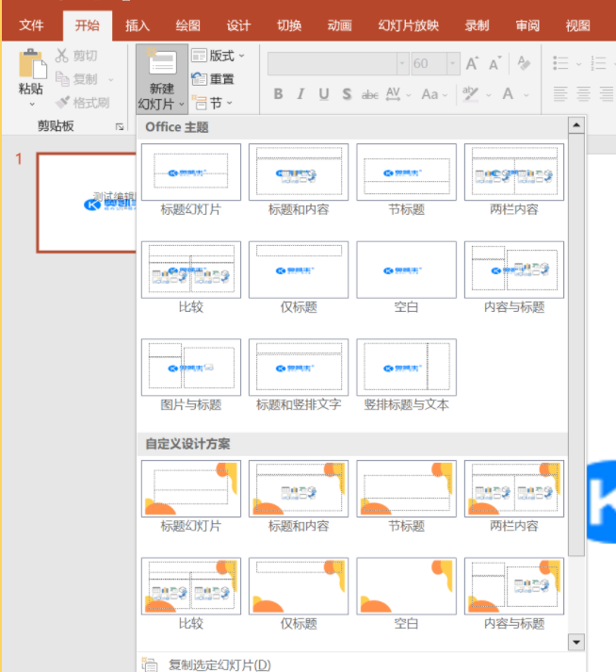Open the Layout (版式) dropdown

[218, 56]
